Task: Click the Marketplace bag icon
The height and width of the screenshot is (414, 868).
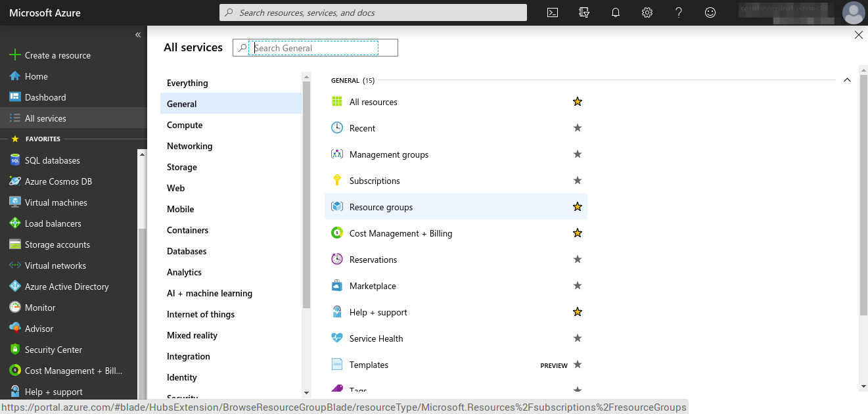Action: [x=337, y=286]
